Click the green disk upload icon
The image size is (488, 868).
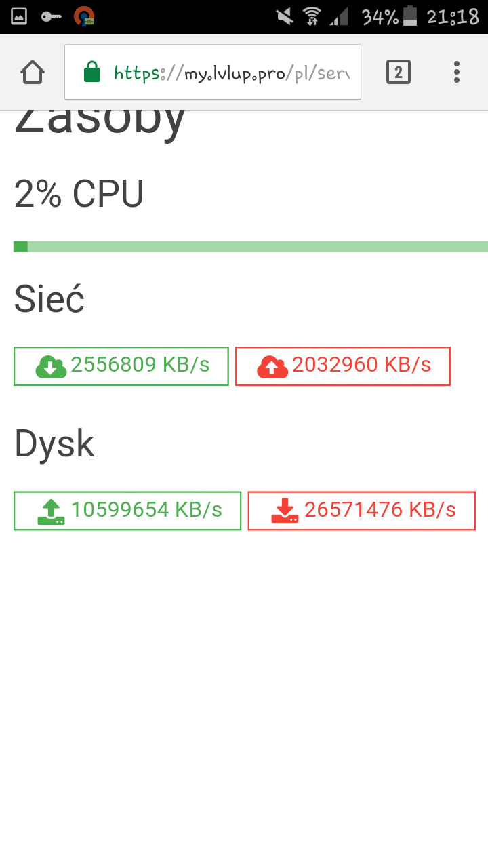(x=51, y=511)
